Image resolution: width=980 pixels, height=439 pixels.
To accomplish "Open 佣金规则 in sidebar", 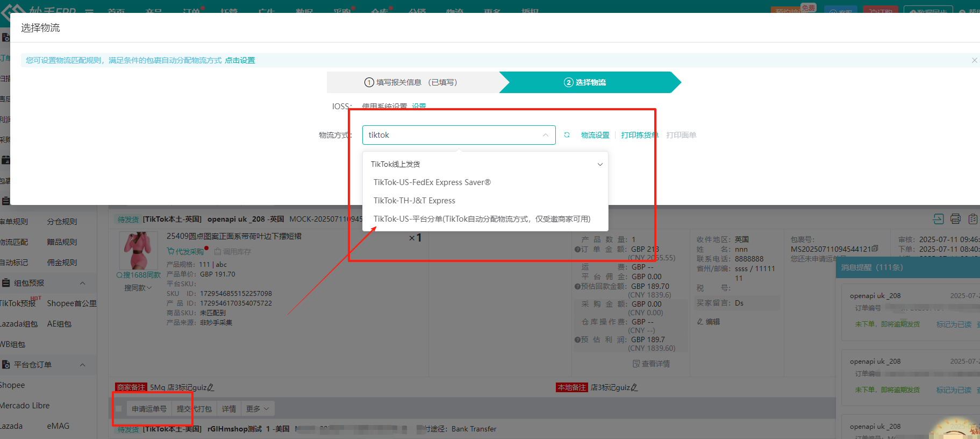I will pos(62,263).
